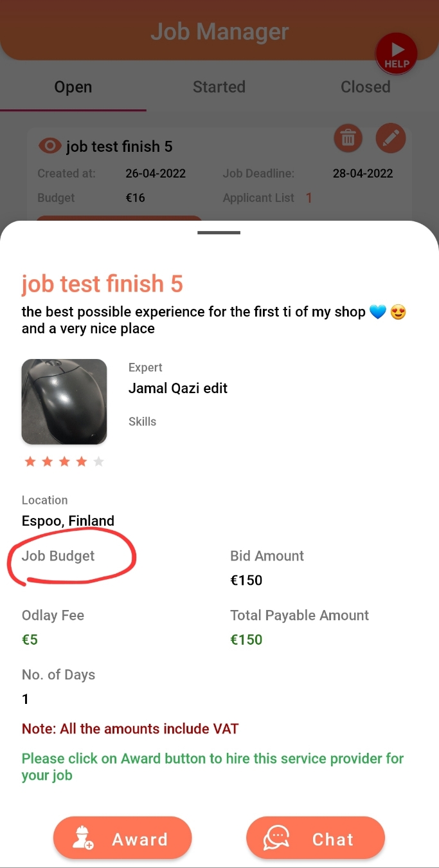Edit job with the pencil icon
Viewport: 439px width, 868px height.
pyautogui.click(x=390, y=138)
